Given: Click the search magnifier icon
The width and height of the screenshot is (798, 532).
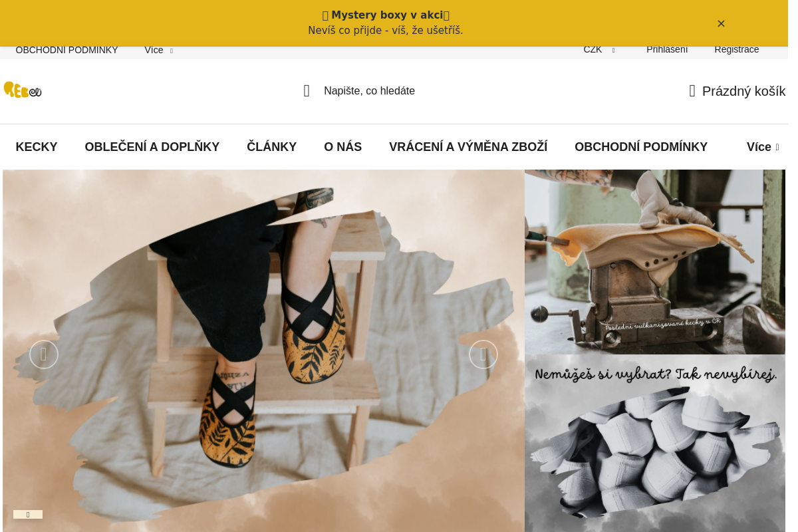Looking at the screenshot, I should point(307,91).
